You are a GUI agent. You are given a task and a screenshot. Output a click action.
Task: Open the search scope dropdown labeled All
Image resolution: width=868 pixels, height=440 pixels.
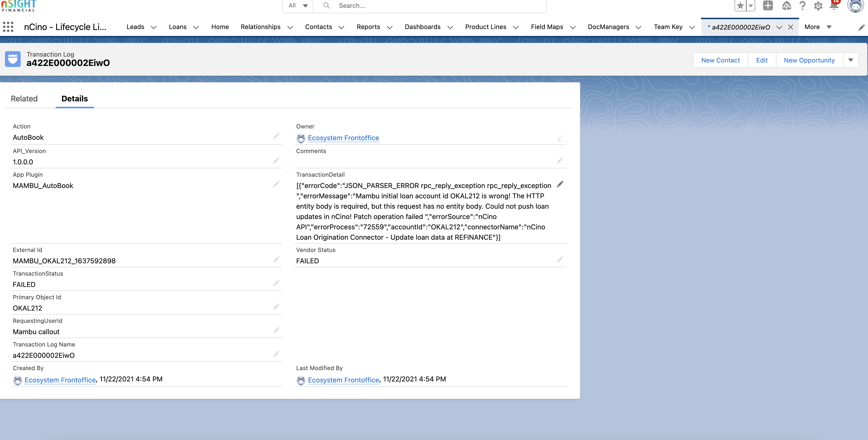click(298, 6)
